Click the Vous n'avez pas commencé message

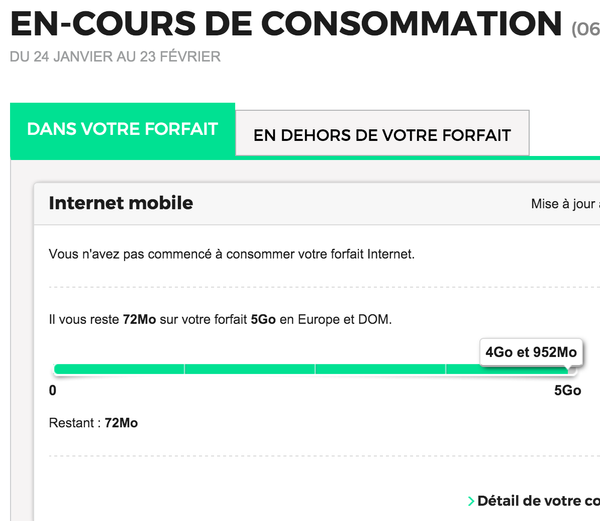point(231,255)
